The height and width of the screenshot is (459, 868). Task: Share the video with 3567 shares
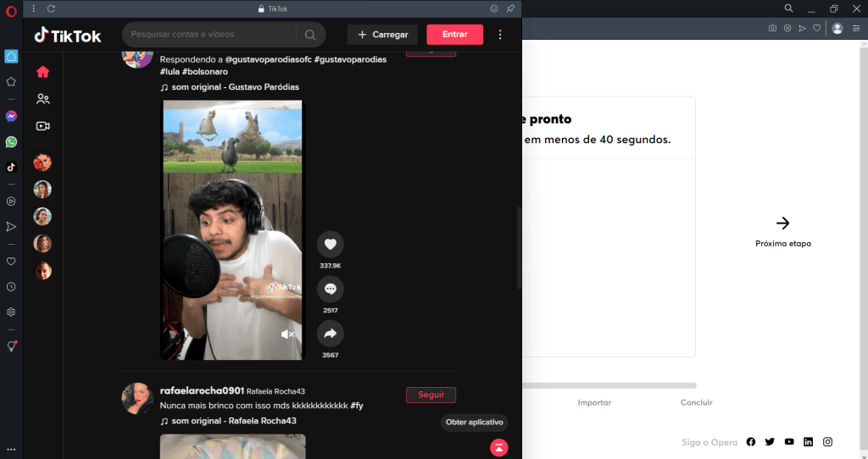click(x=331, y=334)
